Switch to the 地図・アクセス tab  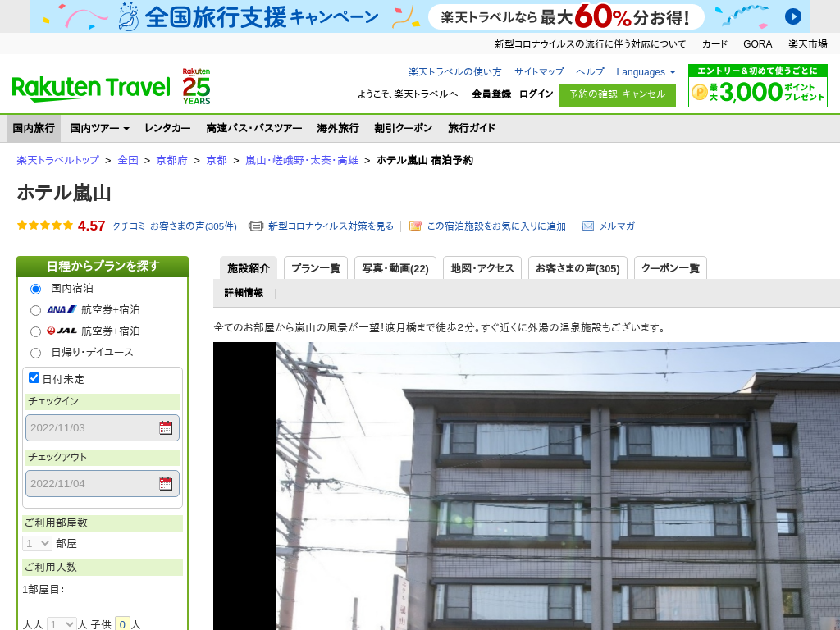(482, 268)
